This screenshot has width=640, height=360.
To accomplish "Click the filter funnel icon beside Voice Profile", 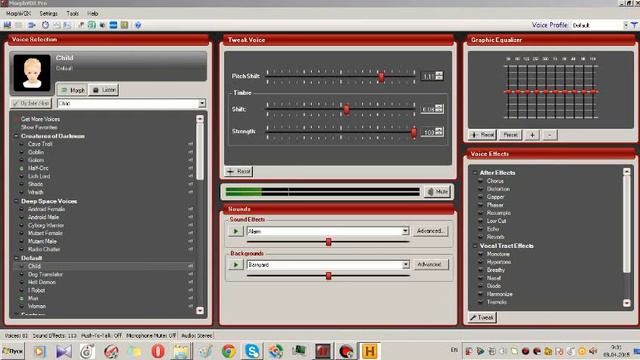I will click(x=634, y=25).
